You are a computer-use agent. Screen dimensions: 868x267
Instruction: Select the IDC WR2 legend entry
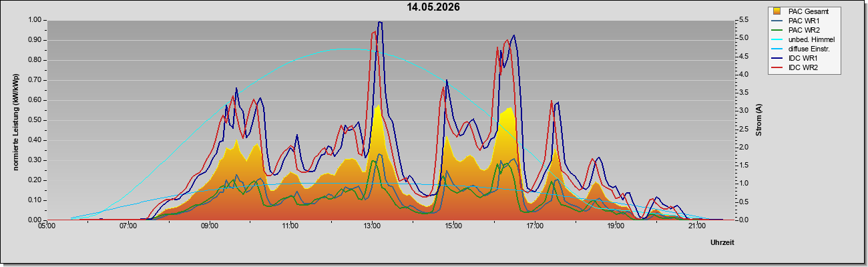tap(803, 67)
